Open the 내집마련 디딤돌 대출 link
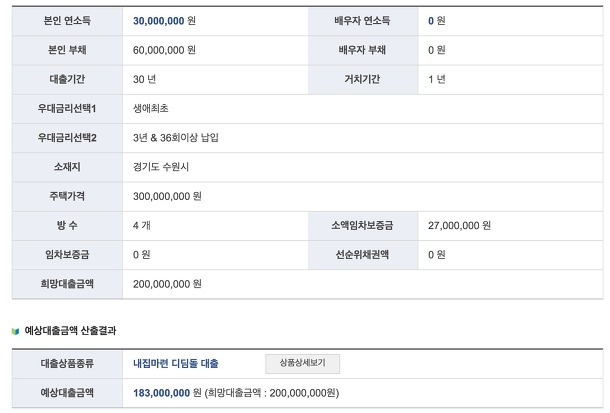 click(x=175, y=364)
